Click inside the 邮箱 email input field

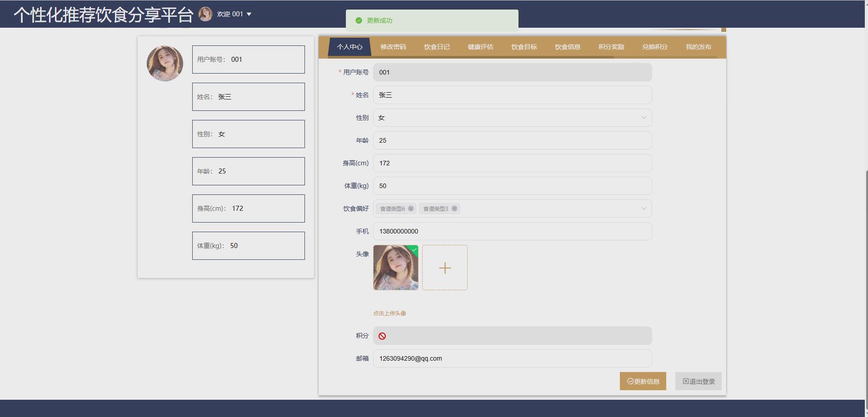(x=512, y=358)
